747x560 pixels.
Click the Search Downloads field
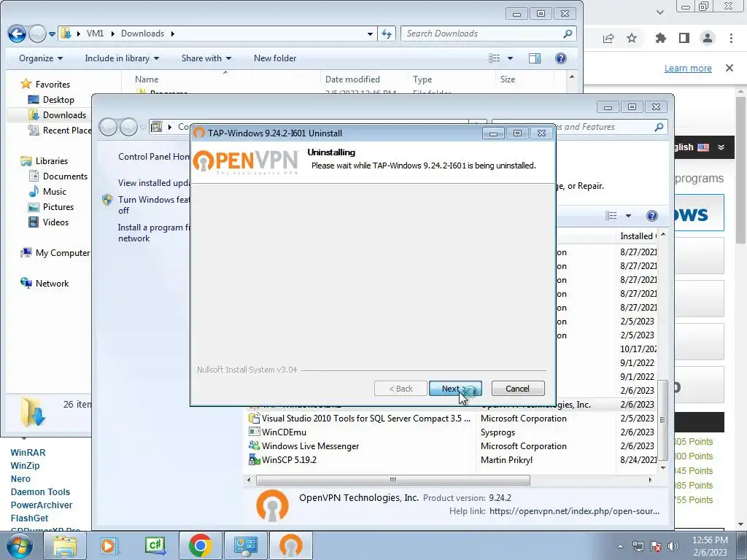[488, 34]
